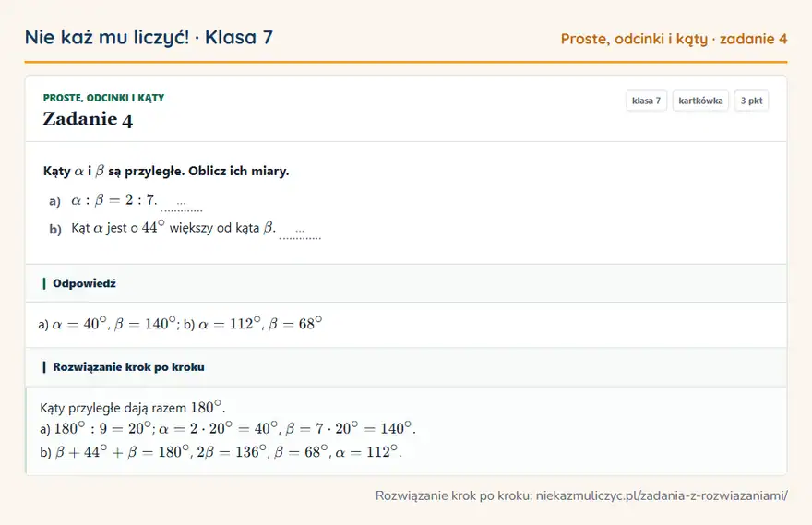This screenshot has width=812, height=525.
Task: Click the 'Proste, odcinki i kąty · zadanie 4' header
Action: 674,39
